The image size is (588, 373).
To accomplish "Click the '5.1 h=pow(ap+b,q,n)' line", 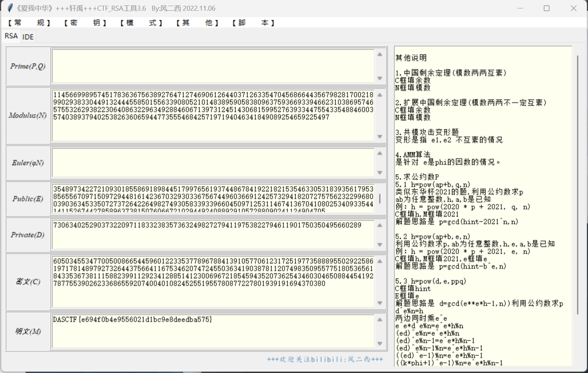I will 433,184.
